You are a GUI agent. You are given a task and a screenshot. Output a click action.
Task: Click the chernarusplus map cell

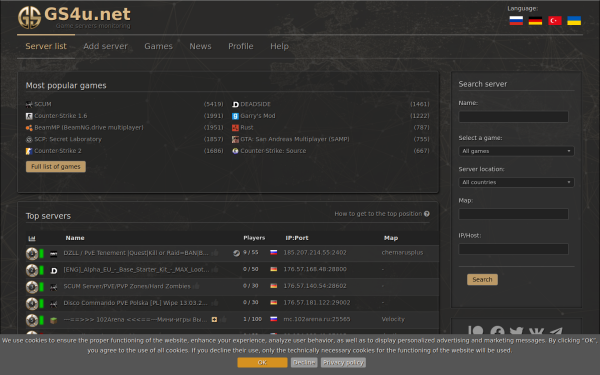tap(402, 253)
